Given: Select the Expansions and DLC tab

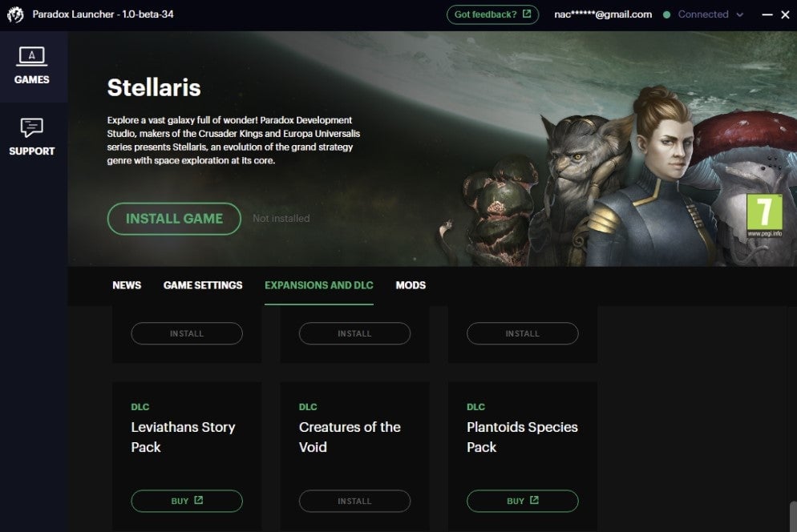Looking at the screenshot, I should (318, 285).
